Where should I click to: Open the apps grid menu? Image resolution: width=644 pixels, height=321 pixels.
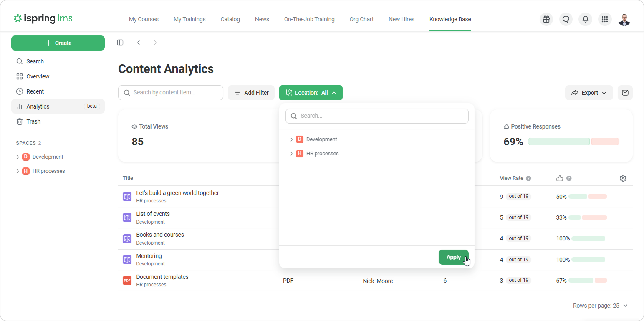[605, 19]
